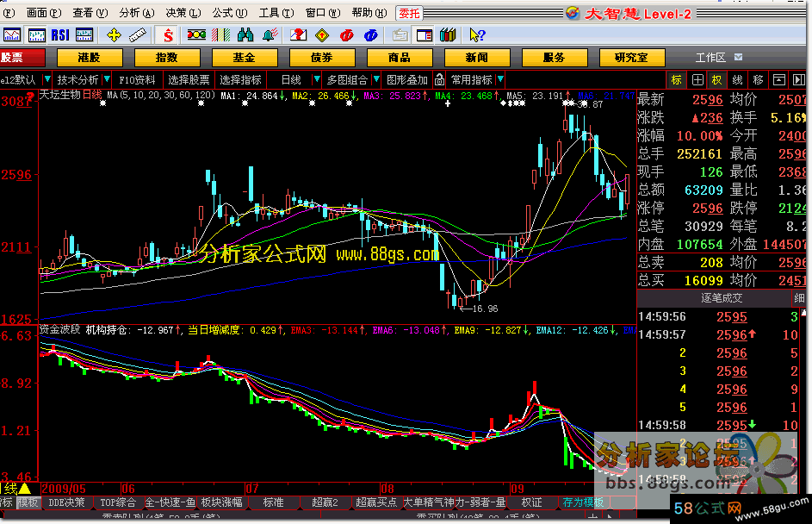The height and width of the screenshot is (524, 812).
Task: Open the 帮助 menu
Action: (x=369, y=13)
